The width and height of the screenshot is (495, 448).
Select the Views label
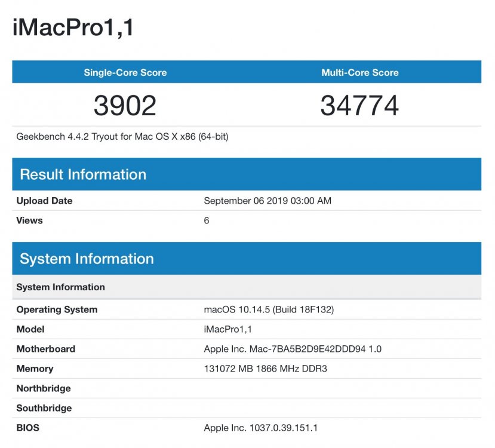pos(29,220)
